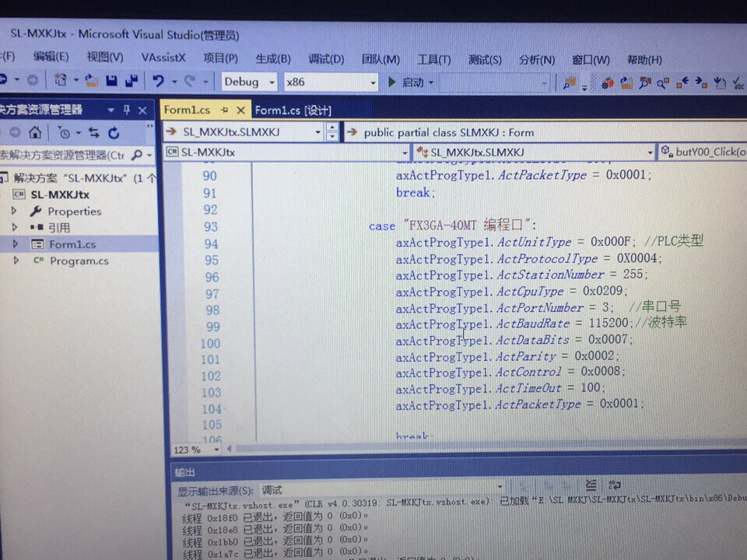Open the VAssistX tomato options icon

point(608,83)
